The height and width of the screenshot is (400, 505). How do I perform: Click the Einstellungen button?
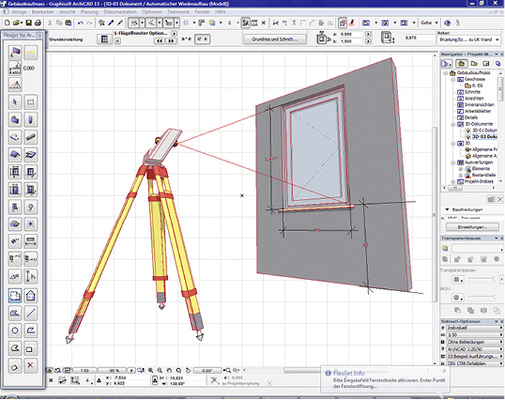(472, 227)
